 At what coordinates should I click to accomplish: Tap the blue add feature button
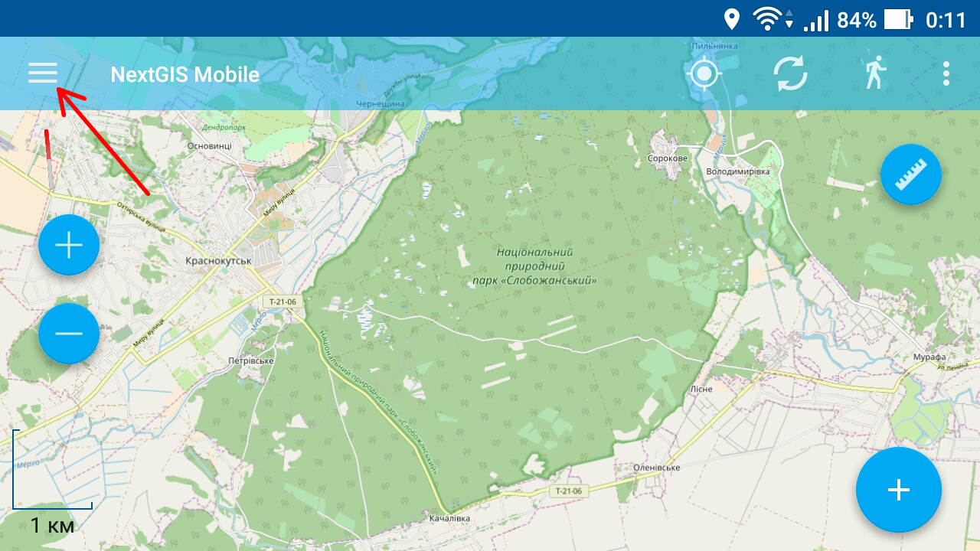point(898,489)
